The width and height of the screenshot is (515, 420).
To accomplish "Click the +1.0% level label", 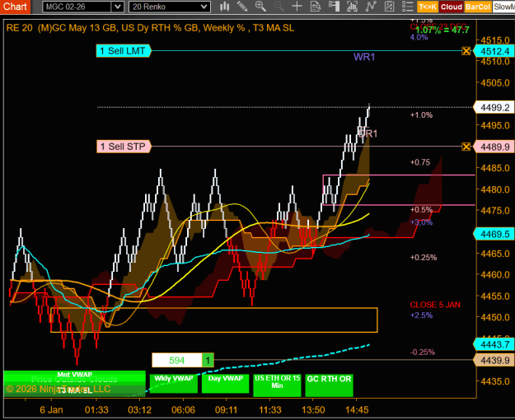I will (421, 115).
